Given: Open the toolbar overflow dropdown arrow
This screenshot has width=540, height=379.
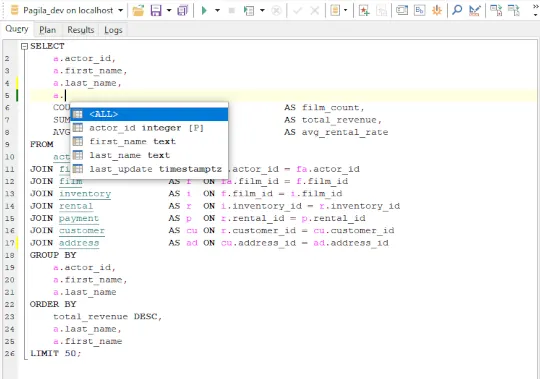Looking at the screenshot, I should [535, 15].
